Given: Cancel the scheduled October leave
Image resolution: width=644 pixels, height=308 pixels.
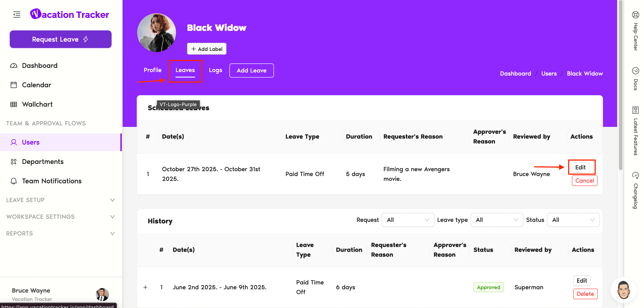Looking at the screenshot, I should (584, 181).
